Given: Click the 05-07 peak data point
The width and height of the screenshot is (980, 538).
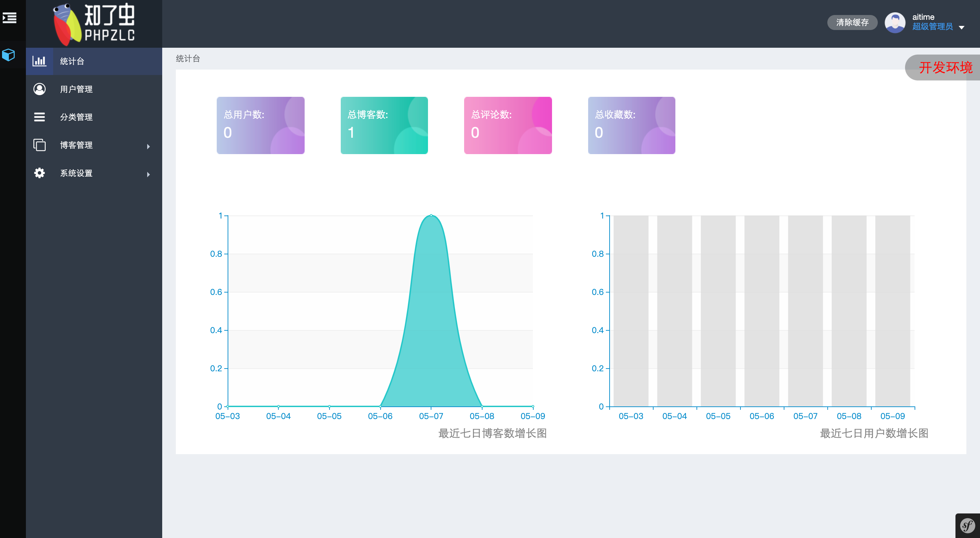Looking at the screenshot, I should click(x=431, y=215).
